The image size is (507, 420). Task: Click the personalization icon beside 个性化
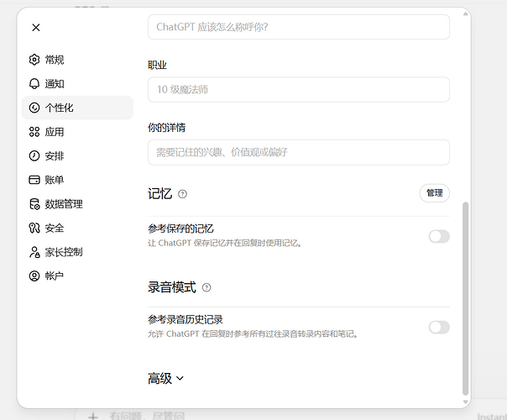tap(34, 108)
